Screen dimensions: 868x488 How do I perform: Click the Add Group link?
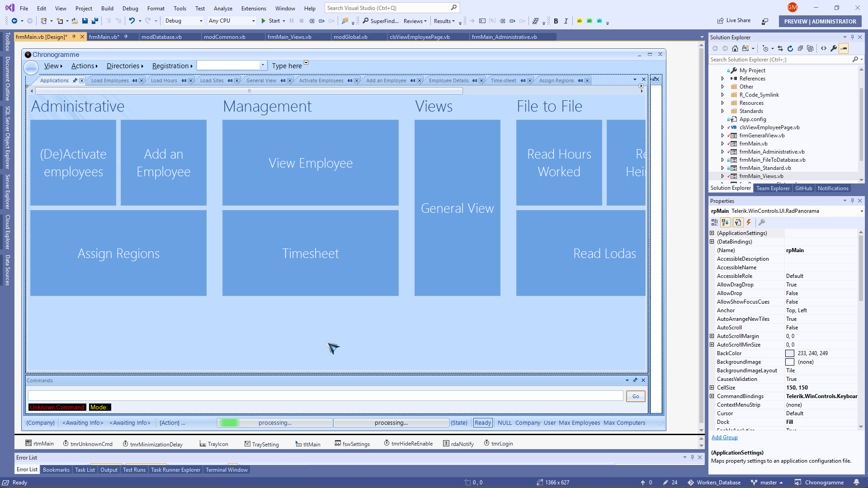(x=724, y=437)
